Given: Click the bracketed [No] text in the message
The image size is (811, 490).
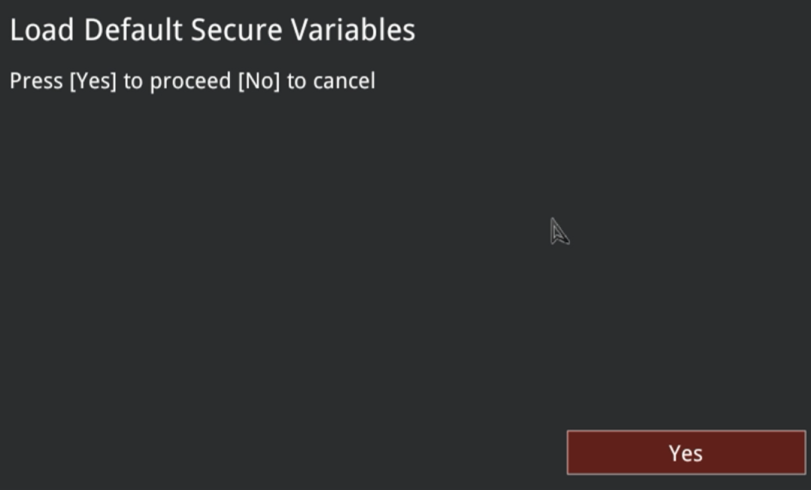Looking at the screenshot, I should pyautogui.click(x=259, y=81).
